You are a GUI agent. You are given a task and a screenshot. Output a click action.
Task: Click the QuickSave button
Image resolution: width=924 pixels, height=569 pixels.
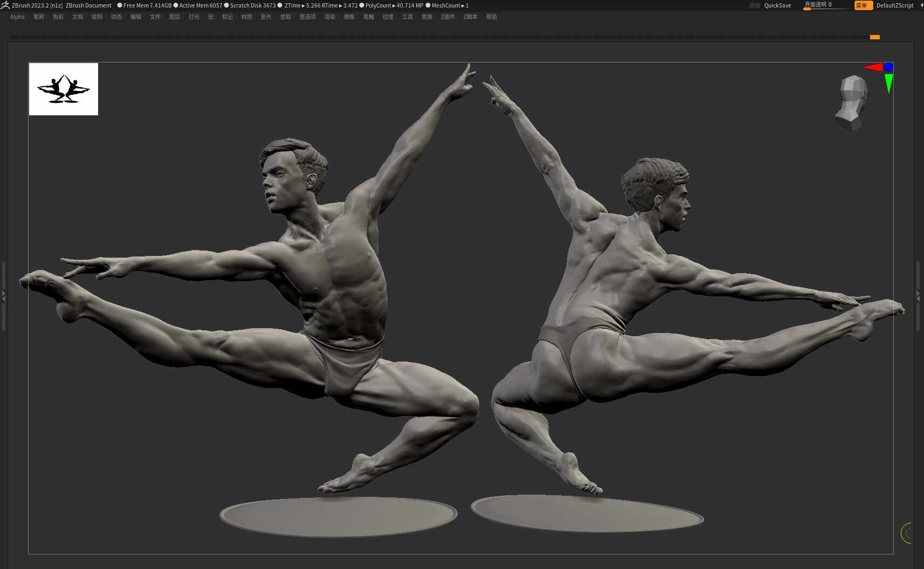778,5
